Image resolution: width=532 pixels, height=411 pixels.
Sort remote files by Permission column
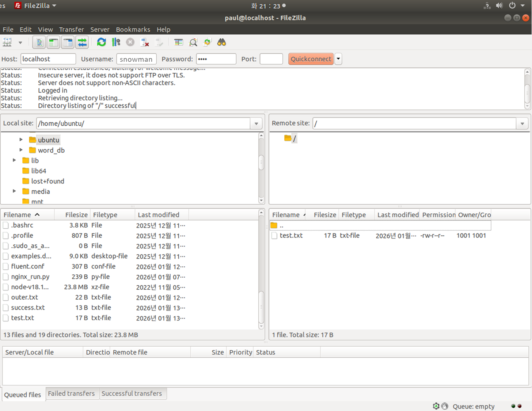(438, 215)
